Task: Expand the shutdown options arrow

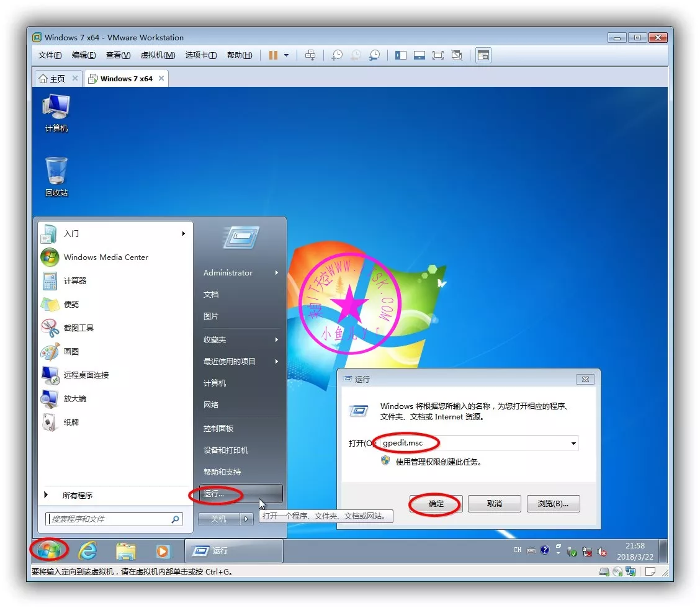Action: (246, 519)
